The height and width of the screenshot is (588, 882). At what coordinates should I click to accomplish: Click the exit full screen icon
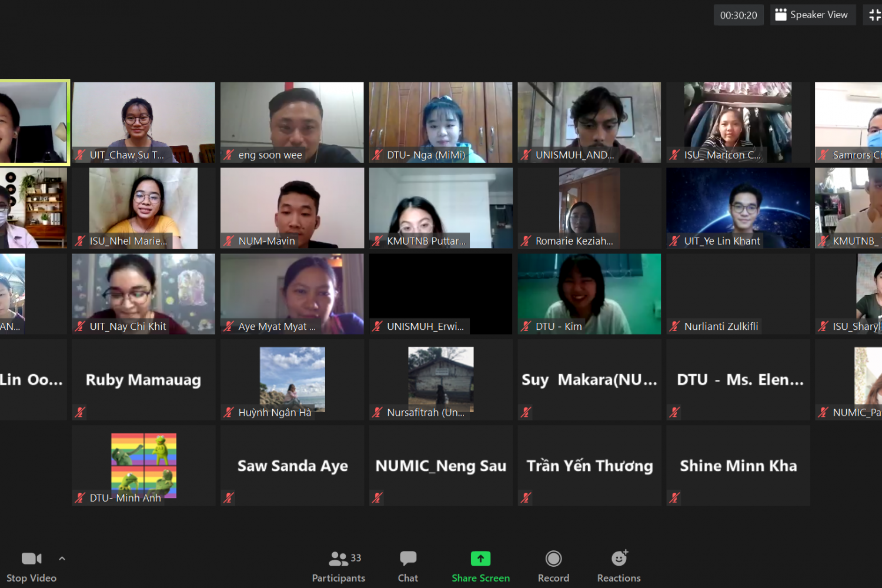click(x=874, y=15)
